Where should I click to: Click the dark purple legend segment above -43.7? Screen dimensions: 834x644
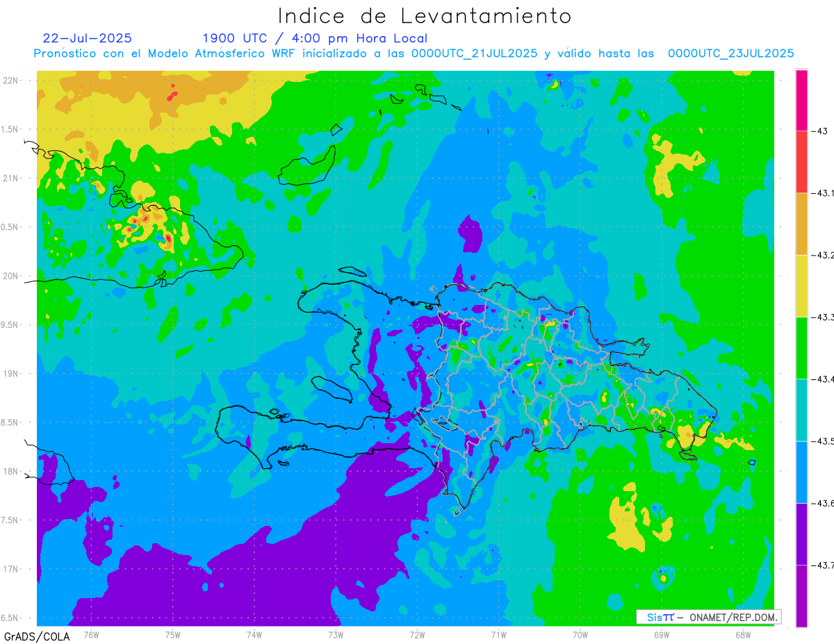(801, 534)
